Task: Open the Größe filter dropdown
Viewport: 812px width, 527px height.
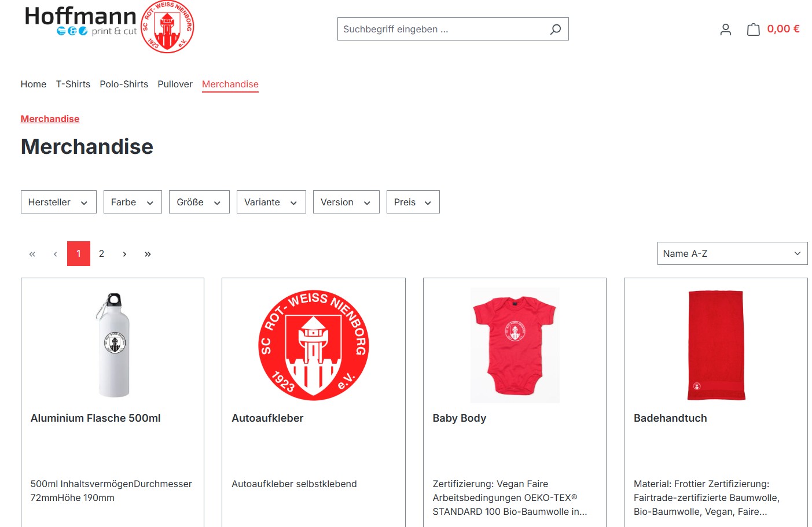Action: tap(199, 202)
